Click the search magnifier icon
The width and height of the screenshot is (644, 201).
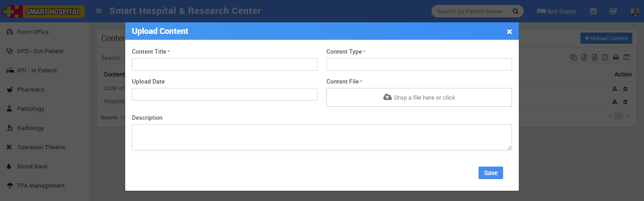(516, 12)
